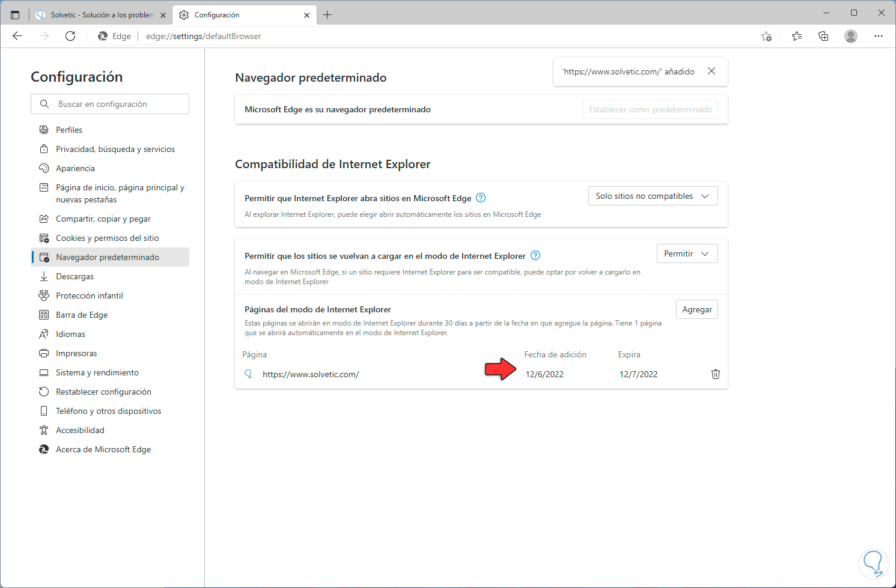This screenshot has height=588, width=896.
Task: Open a new browser tab
Action: tap(328, 15)
